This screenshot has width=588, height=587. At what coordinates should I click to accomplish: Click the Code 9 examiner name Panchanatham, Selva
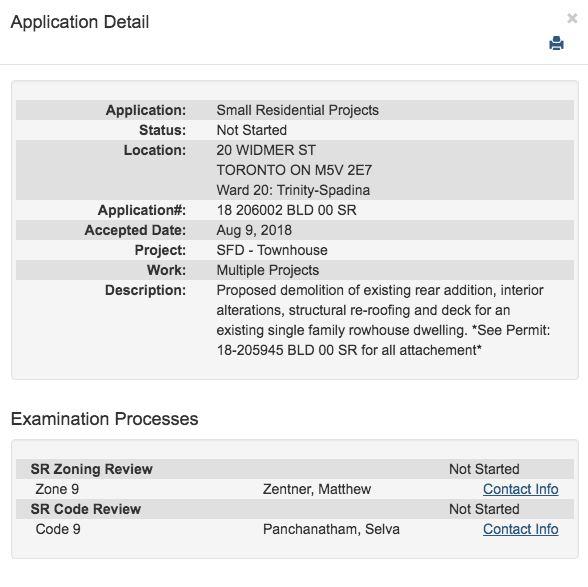click(331, 529)
